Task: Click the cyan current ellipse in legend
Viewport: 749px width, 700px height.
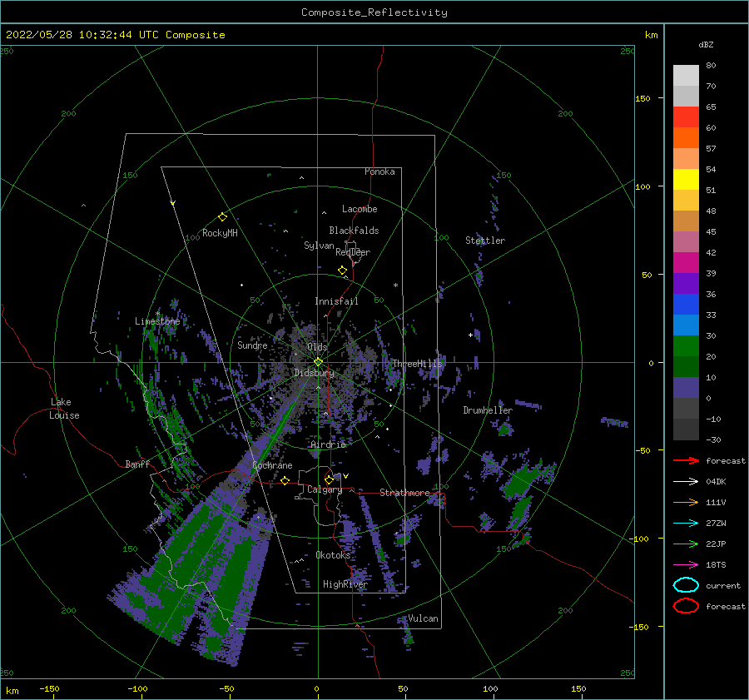Action: tap(686, 585)
